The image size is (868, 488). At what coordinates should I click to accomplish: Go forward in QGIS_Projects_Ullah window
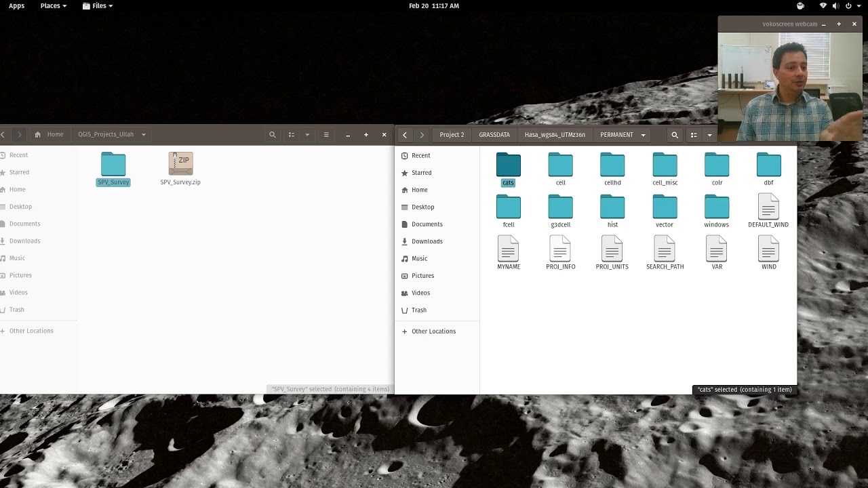point(19,135)
